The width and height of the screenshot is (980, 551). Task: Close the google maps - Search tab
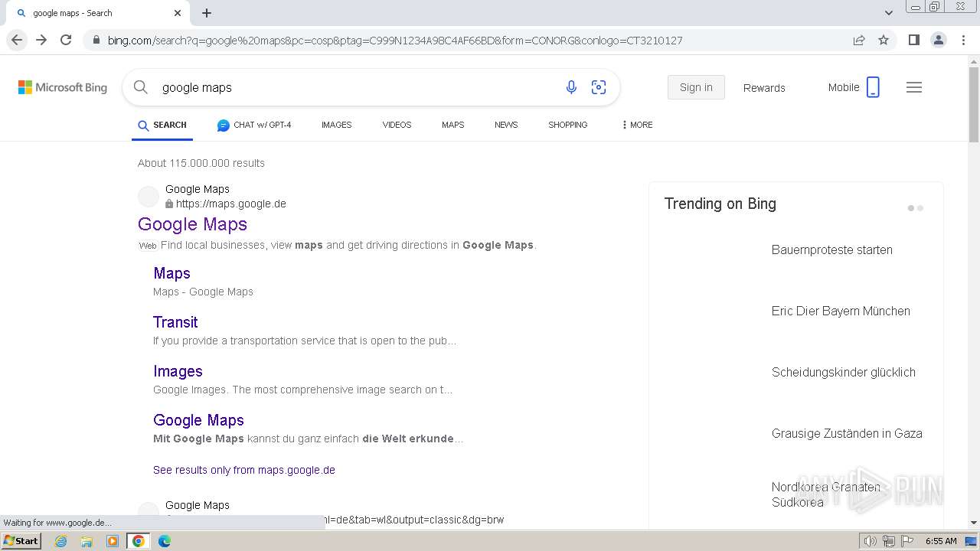(x=178, y=13)
